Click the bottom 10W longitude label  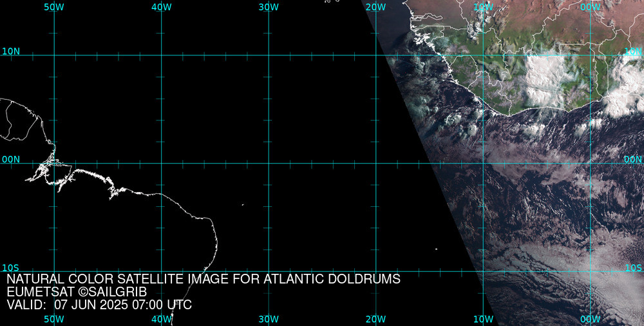(x=484, y=320)
